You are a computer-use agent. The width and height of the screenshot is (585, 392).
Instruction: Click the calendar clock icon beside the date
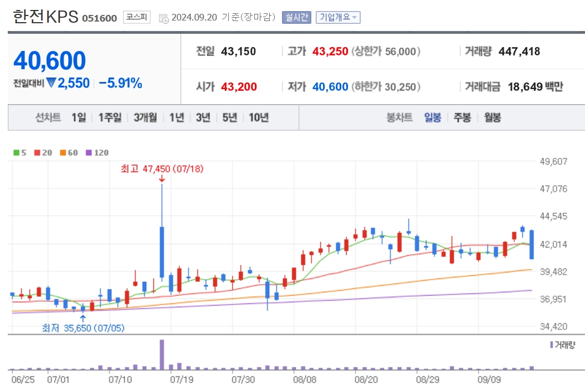164,18
